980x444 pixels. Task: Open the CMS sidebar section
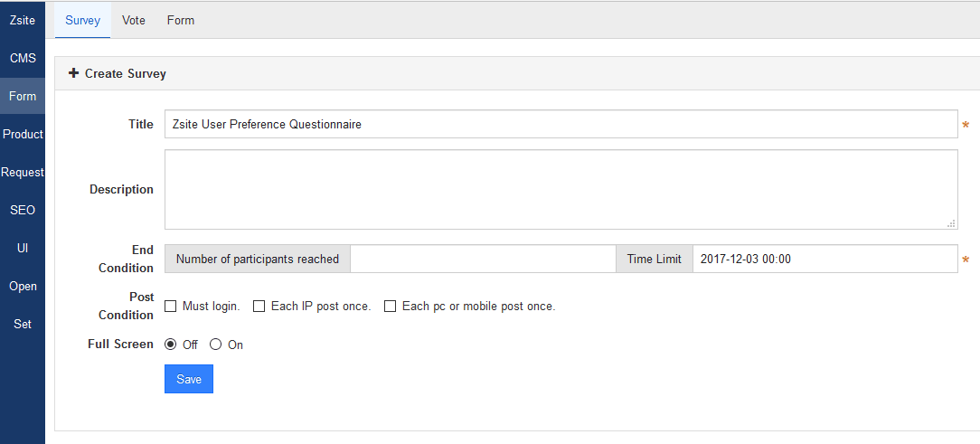23,58
